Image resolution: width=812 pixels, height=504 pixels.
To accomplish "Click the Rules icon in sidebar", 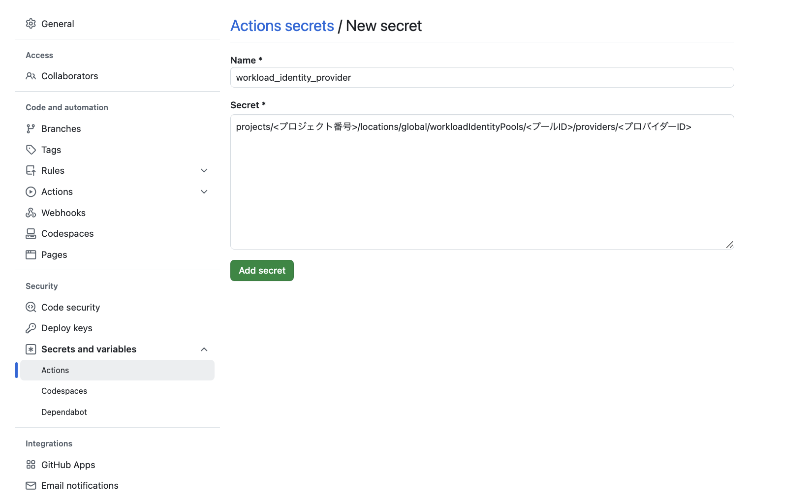I will pyautogui.click(x=31, y=170).
